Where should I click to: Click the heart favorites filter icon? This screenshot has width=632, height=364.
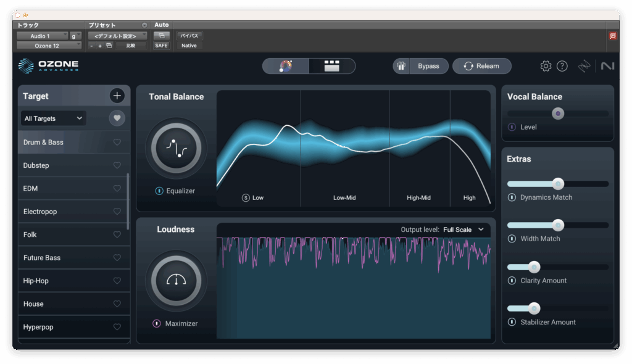point(117,118)
